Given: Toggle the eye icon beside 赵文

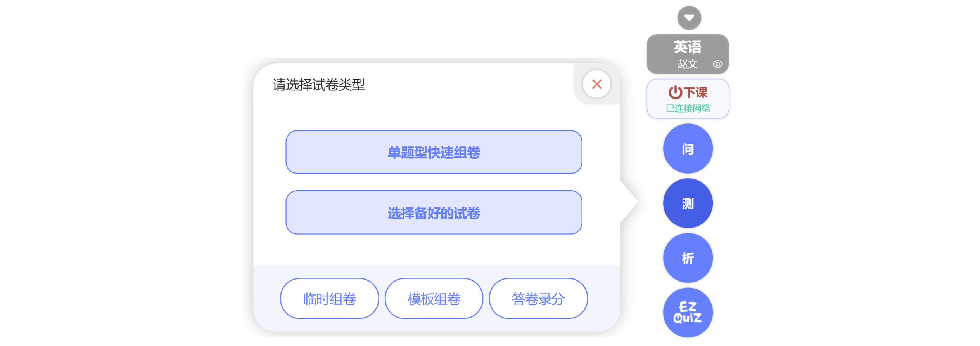Looking at the screenshot, I should coord(717,64).
